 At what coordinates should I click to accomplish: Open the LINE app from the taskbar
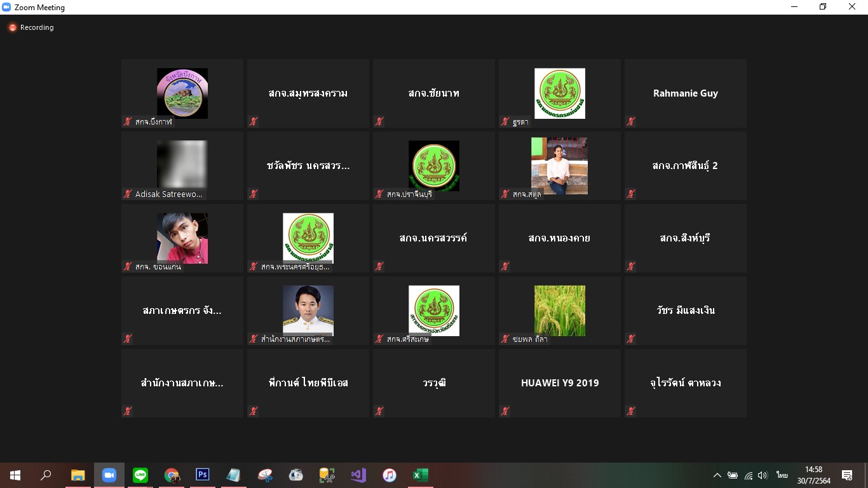tap(140, 475)
